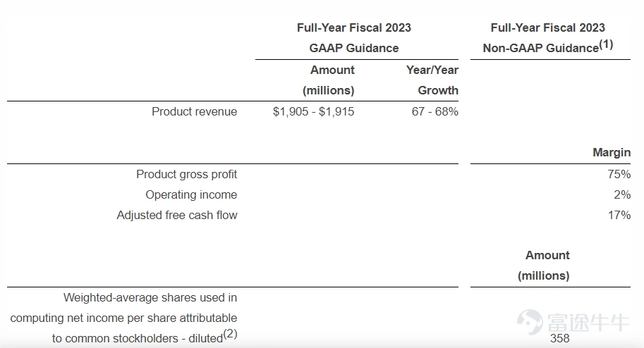Select the Weighted-average shares row text
The height and width of the screenshot is (348, 644).
[123, 318]
